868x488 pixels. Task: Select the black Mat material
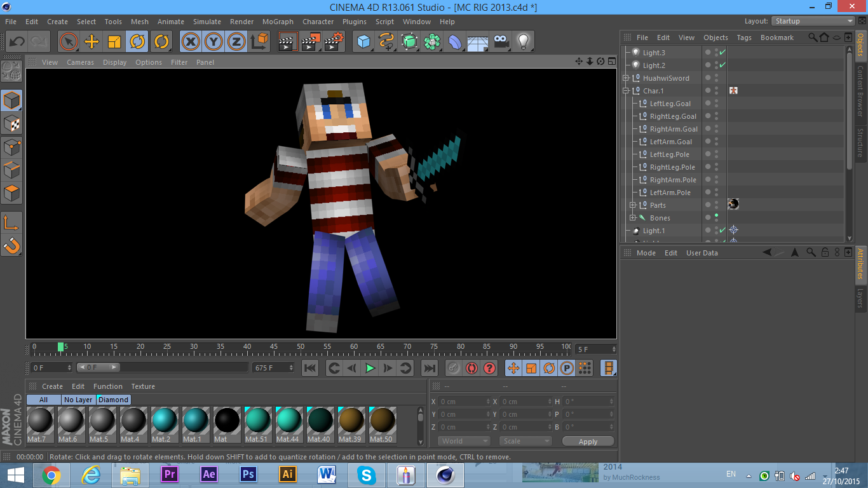point(226,424)
